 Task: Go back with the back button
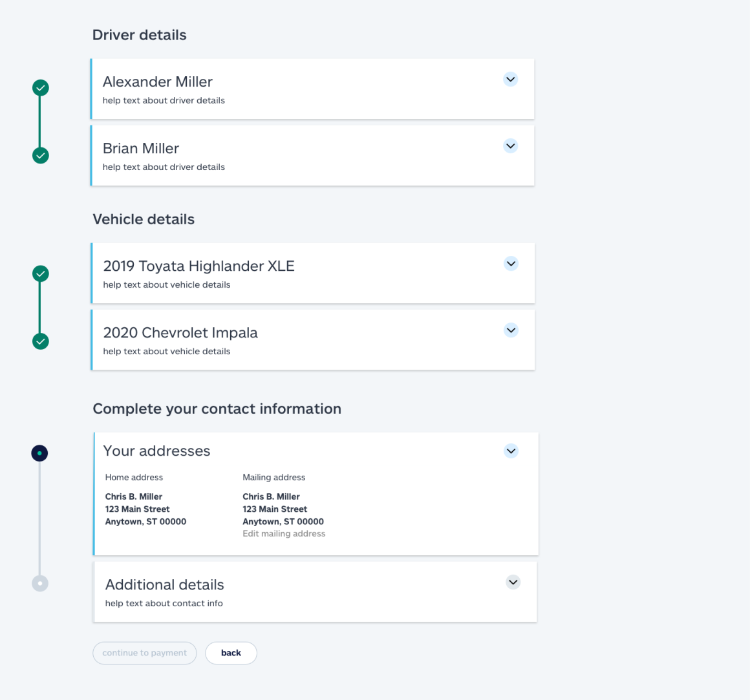pos(231,653)
